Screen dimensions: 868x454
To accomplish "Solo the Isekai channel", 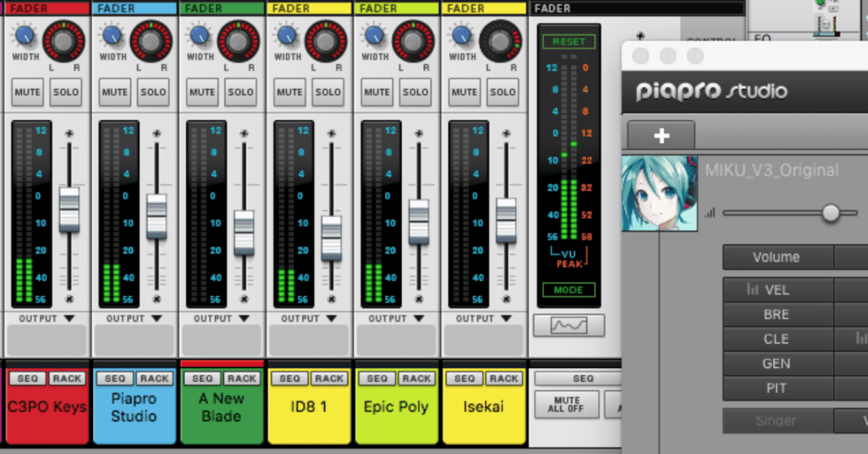I will (x=503, y=92).
